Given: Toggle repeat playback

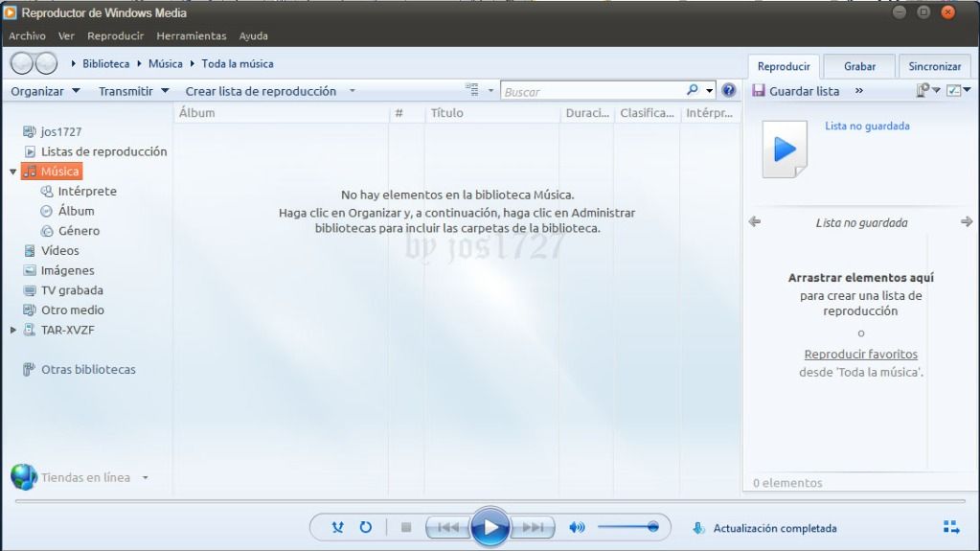Looking at the screenshot, I should pos(366,527).
